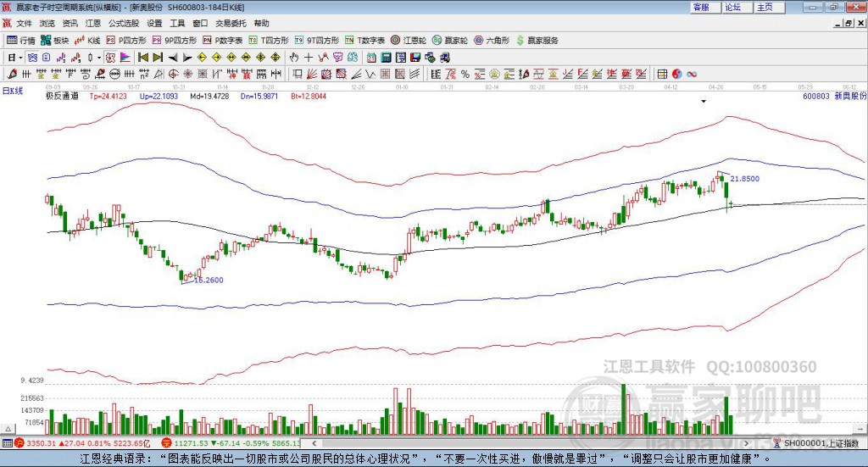Click the 16.2600 low price label
The image size is (868, 467).
click(209, 280)
